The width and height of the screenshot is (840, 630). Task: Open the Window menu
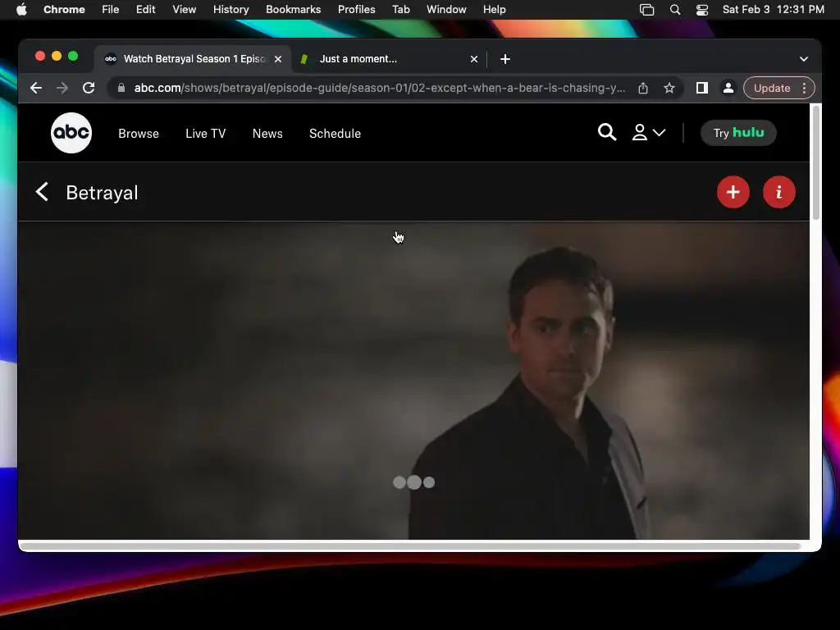(446, 10)
